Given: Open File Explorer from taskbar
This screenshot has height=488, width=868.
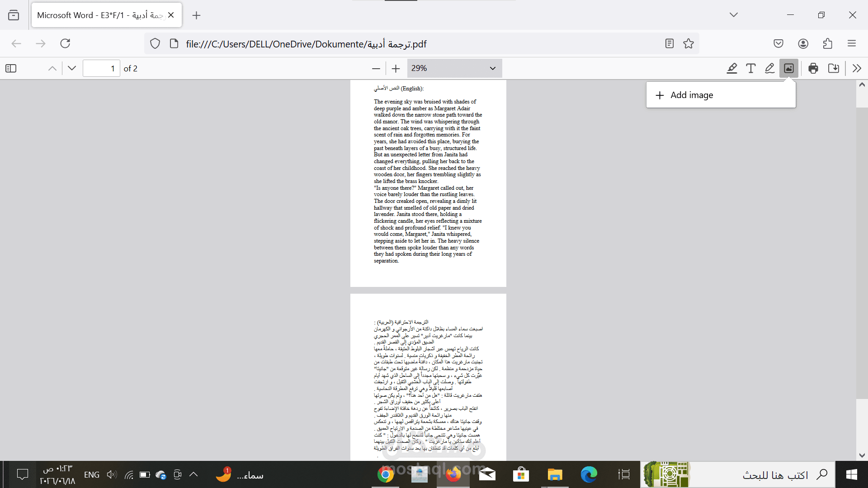Looking at the screenshot, I should pyautogui.click(x=555, y=474).
